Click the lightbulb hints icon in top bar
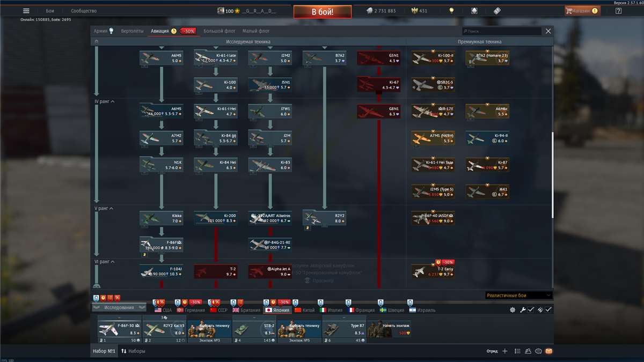The width and height of the screenshot is (644, 362). 451,11
